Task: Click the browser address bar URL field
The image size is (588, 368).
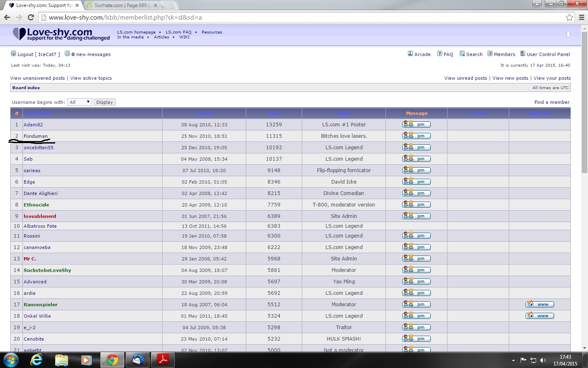Action: coord(302,17)
